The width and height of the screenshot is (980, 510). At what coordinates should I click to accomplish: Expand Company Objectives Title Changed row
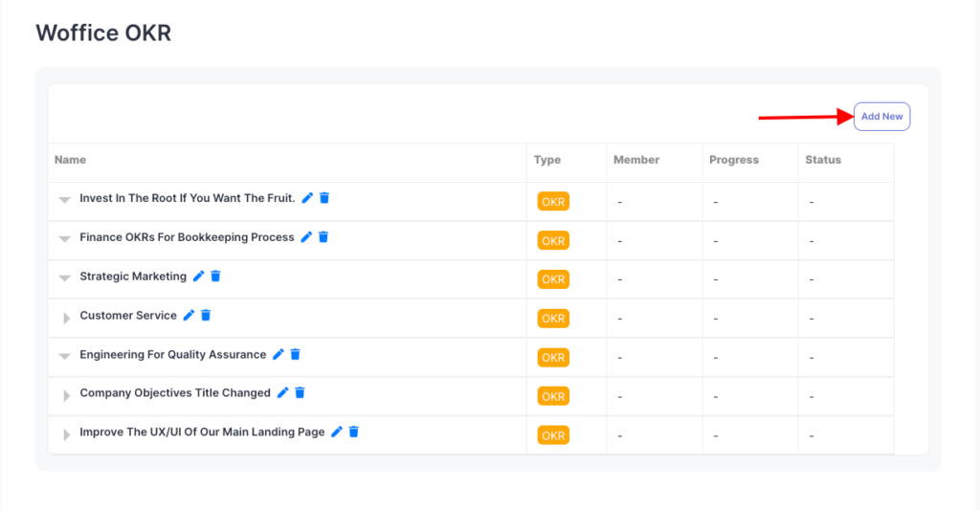pos(66,395)
